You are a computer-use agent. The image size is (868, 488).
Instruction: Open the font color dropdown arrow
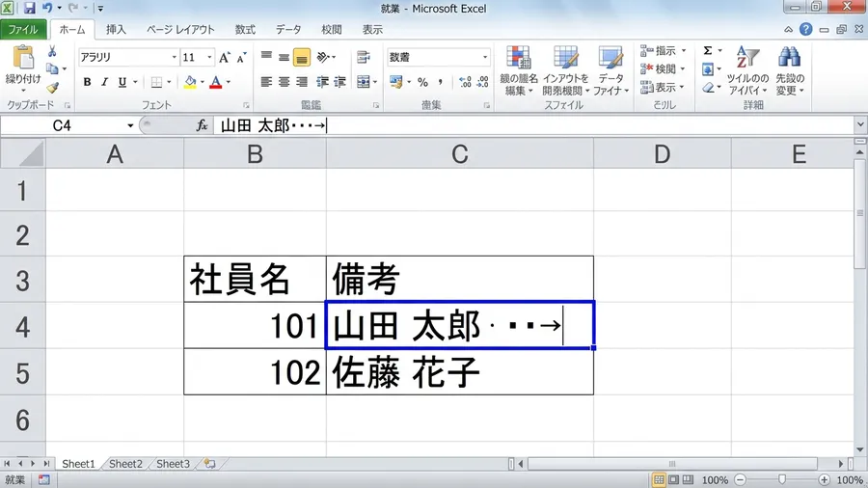pyautogui.click(x=229, y=82)
